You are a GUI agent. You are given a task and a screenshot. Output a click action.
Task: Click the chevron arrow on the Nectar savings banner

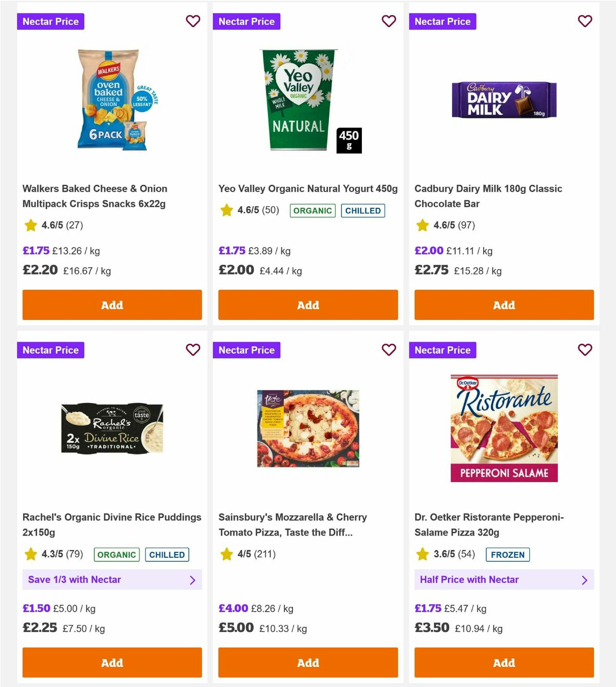pos(194,580)
